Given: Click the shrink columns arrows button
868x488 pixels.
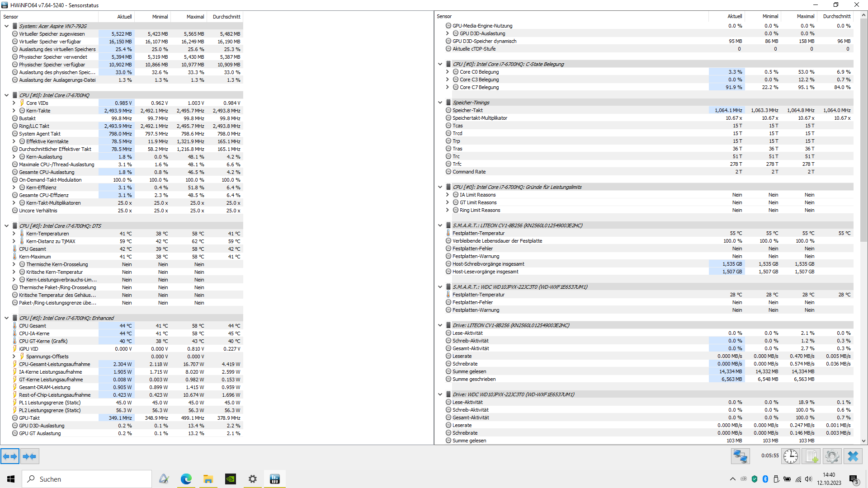Looking at the screenshot, I should tap(29, 456).
